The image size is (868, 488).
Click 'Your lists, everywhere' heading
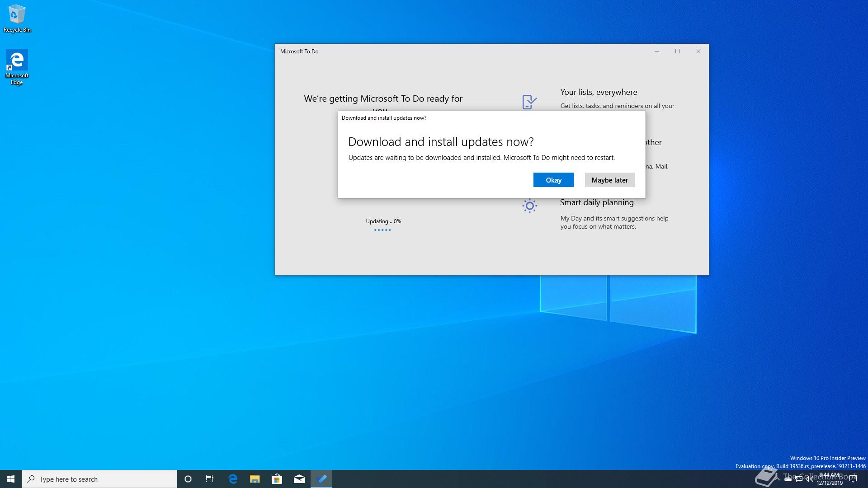tap(599, 92)
